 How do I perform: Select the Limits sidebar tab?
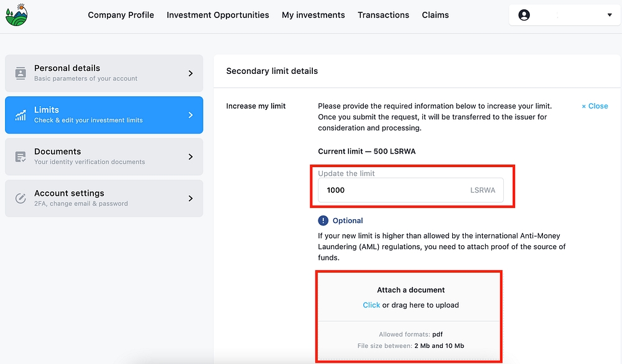click(104, 115)
